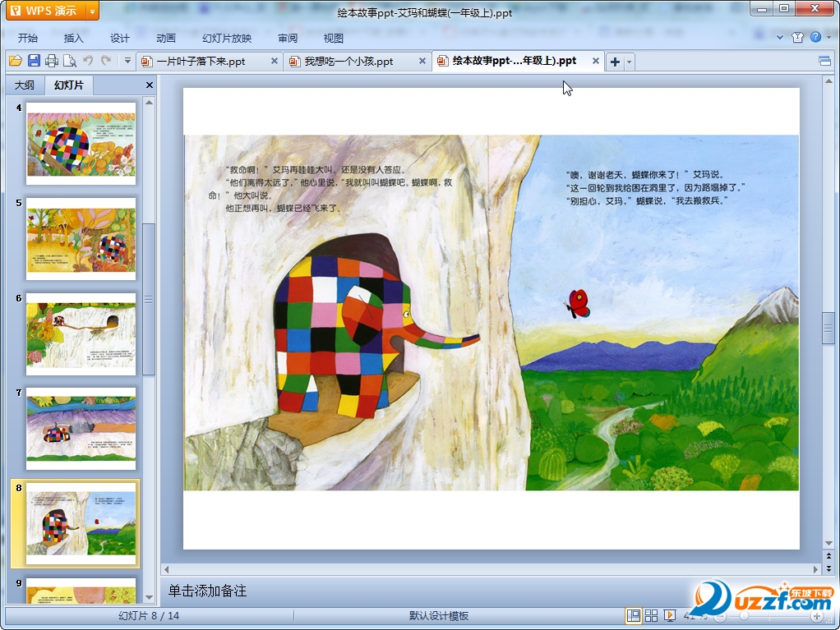Expand the quick access toolbar customization arrow
Image resolution: width=840 pixels, height=630 pixels.
pos(127,61)
